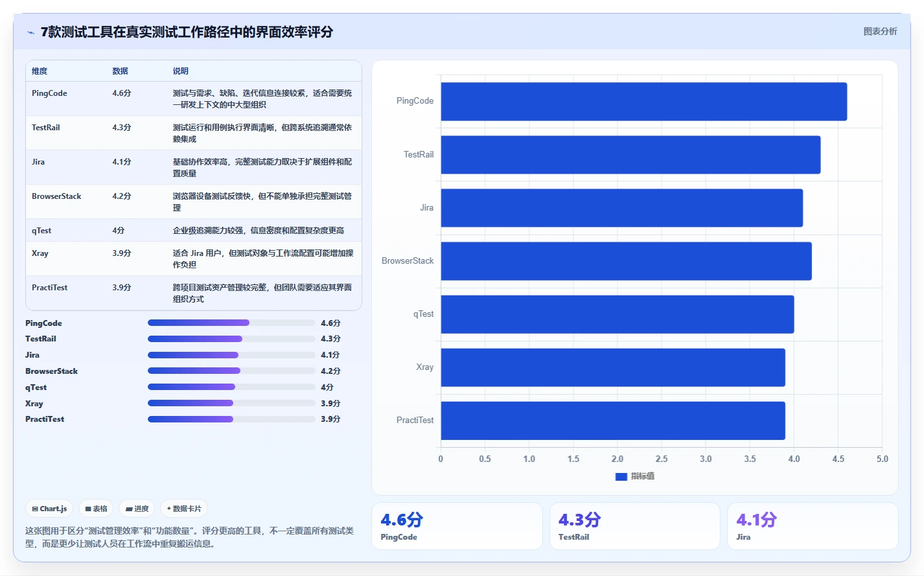924x576 pixels.
Task: Click the description starting 适合 Jira 用户
Action: pyautogui.click(x=263, y=259)
